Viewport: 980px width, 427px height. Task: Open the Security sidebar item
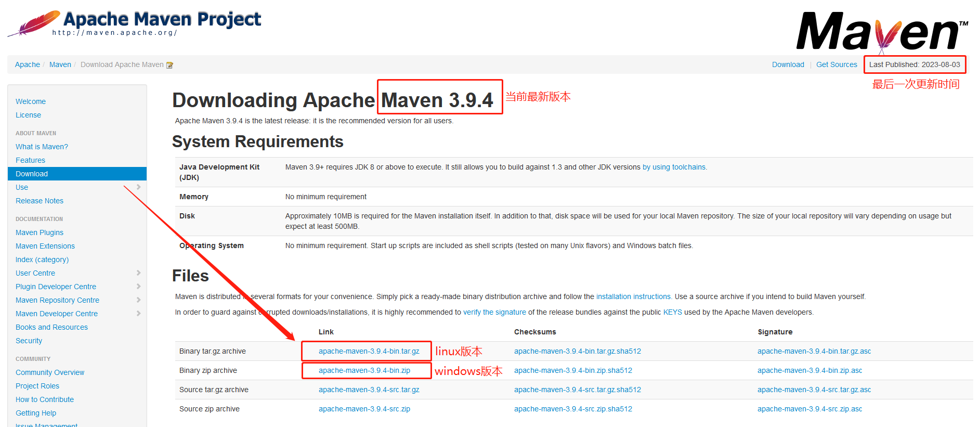pos(29,341)
